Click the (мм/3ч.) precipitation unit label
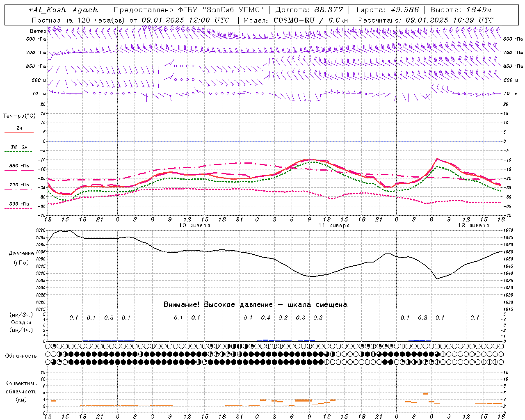525x420 pixels. [x=21, y=315]
